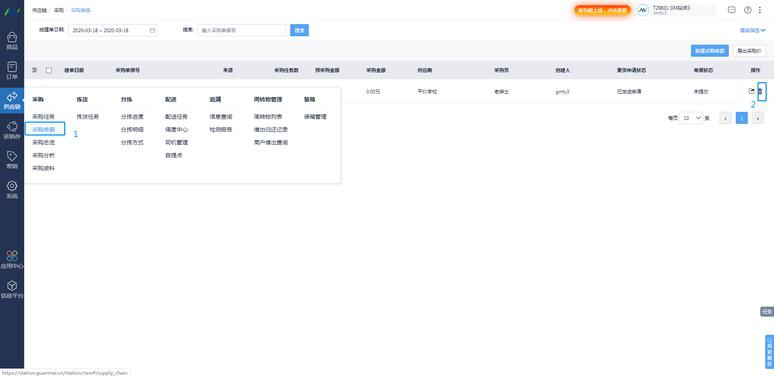Tick the select-all checkbox in table header
Screen dimensions: 774x377
(49, 70)
